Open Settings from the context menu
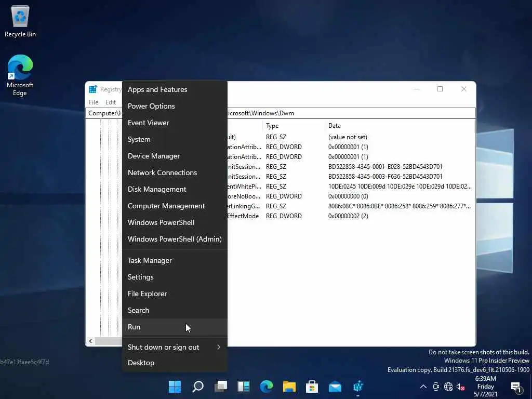This screenshot has height=399, width=532. point(175,277)
